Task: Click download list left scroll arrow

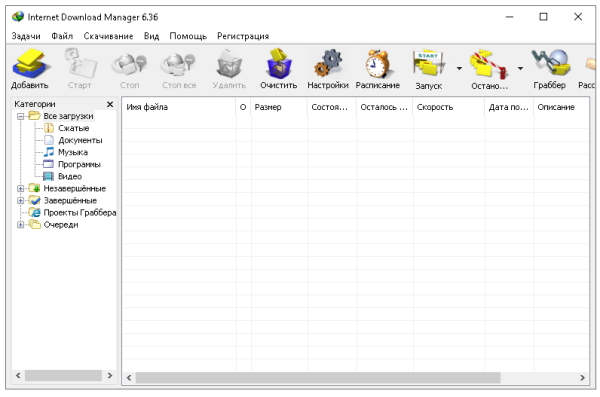Action: tap(129, 378)
